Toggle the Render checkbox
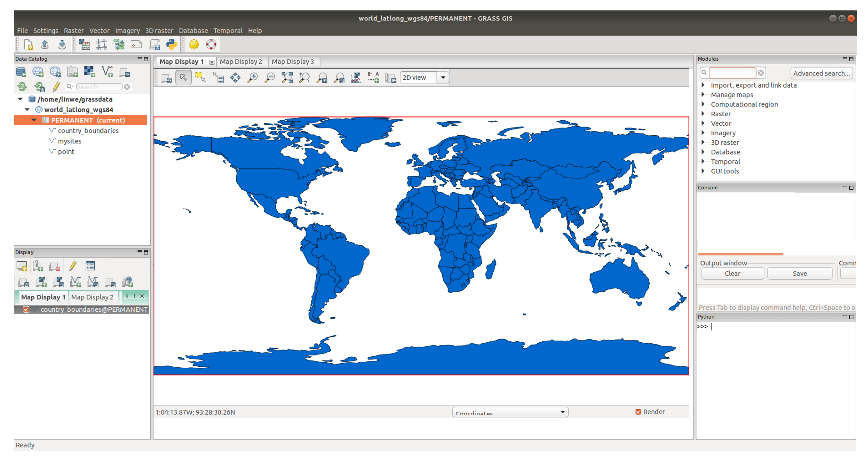The image size is (868, 466). click(x=638, y=412)
